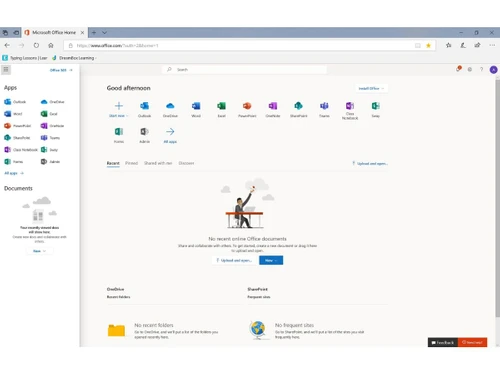Viewport: 500px width, 375px height.
Task: Open Office settings gear icon
Action: coord(470,69)
